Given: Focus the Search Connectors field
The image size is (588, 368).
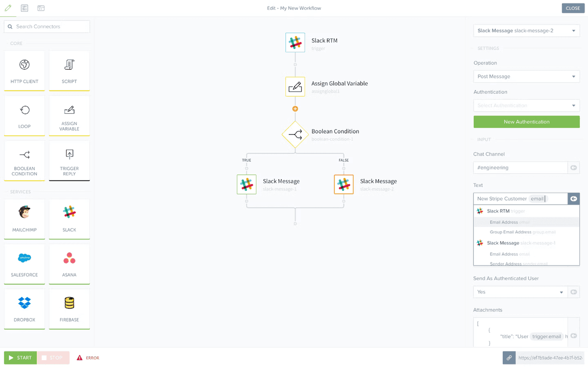Looking at the screenshot, I should pos(47,26).
